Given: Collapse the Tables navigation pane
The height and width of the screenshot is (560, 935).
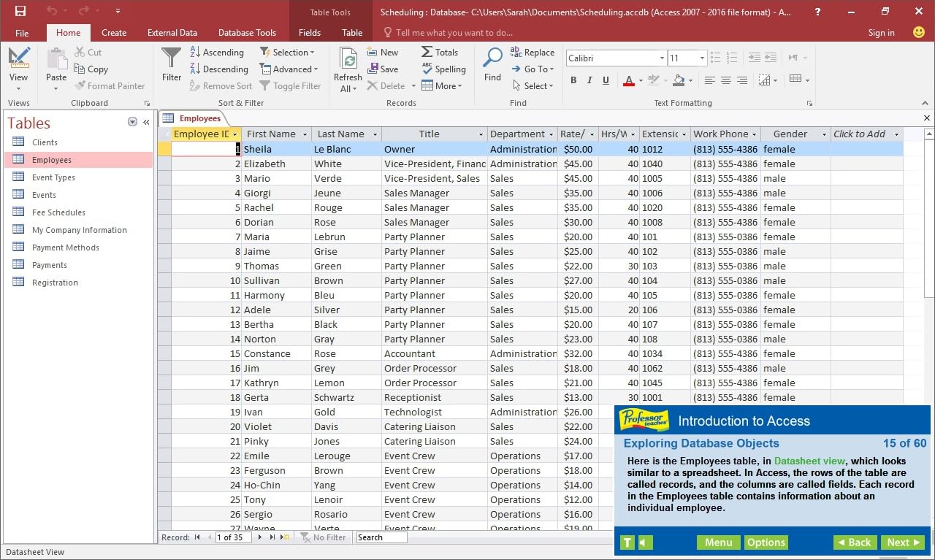Looking at the screenshot, I should (x=146, y=122).
